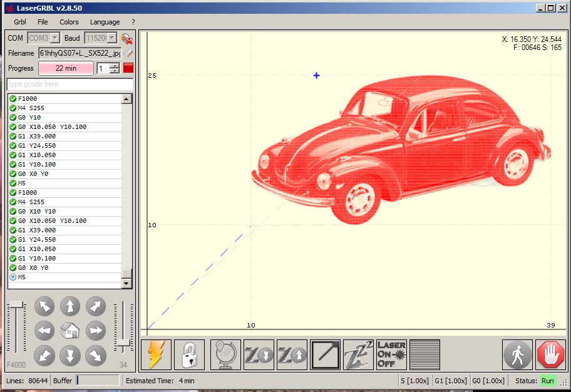Open the Colors menu
Image resolution: width=571 pixels, height=392 pixels.
click(x=69, y=22)
